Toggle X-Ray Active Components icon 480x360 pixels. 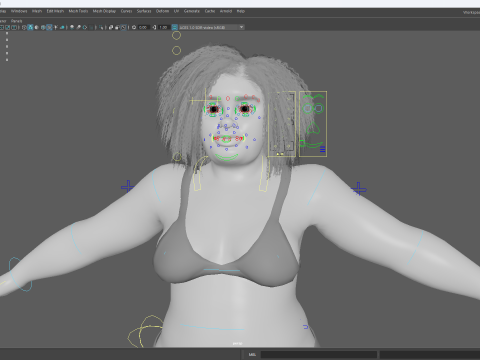pyautogui.click(x=117, y=27)
